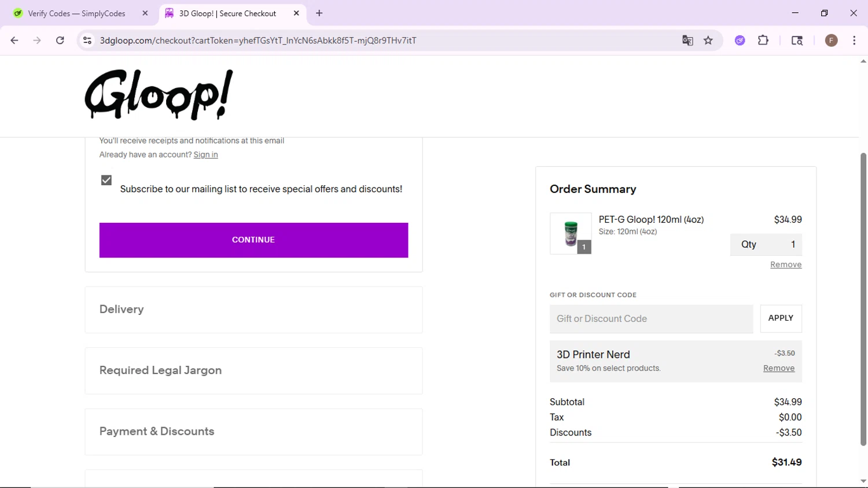Click the scrollbar down arrow
Screen dimensions: 868x488
pyautogui.click(x=863, y=481)
